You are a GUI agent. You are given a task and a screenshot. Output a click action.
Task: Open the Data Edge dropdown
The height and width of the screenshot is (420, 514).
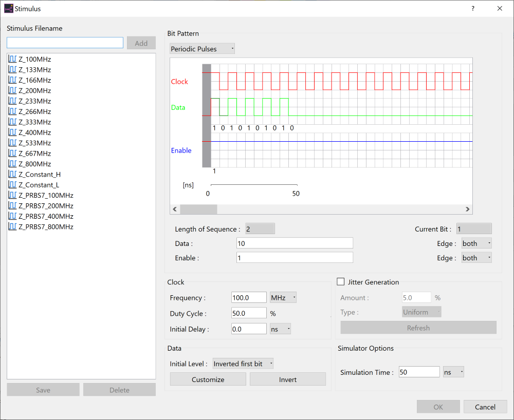[x=476, y=243]
